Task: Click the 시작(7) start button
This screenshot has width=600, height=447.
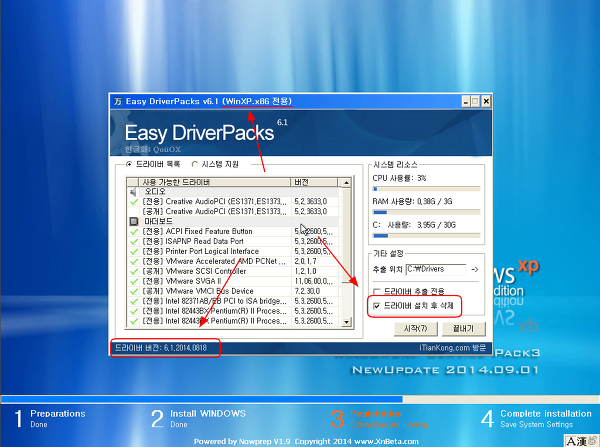Action: point(415,329)
